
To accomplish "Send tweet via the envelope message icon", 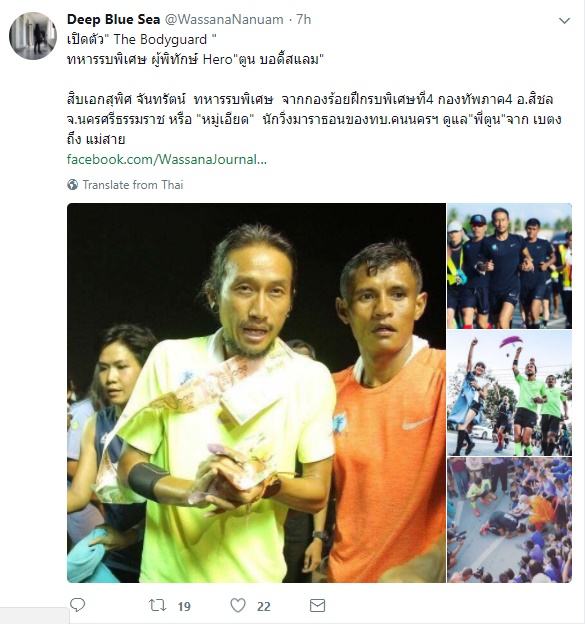I will pos(318,606).
